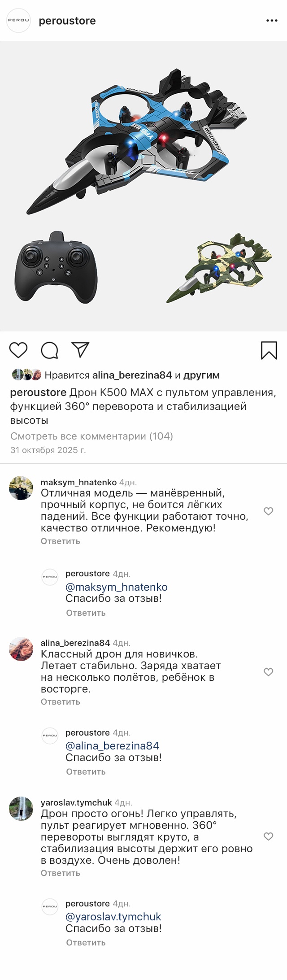The height and width of the screenshot is (980, 287).
Task: Open the @yaroslav.tymchuk mention link
Action: [x=113, y=917]
